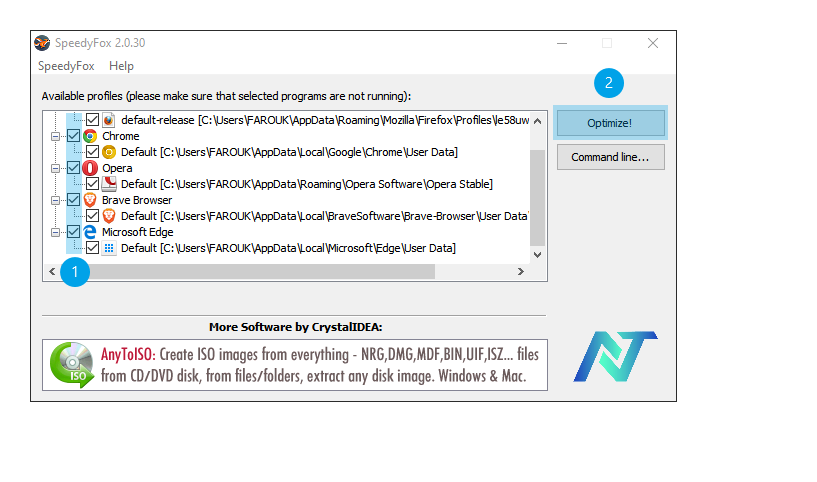Click the scroll down arrow of profiles list
The width and height of the screenshot is (817, 482).
(537, 255)
